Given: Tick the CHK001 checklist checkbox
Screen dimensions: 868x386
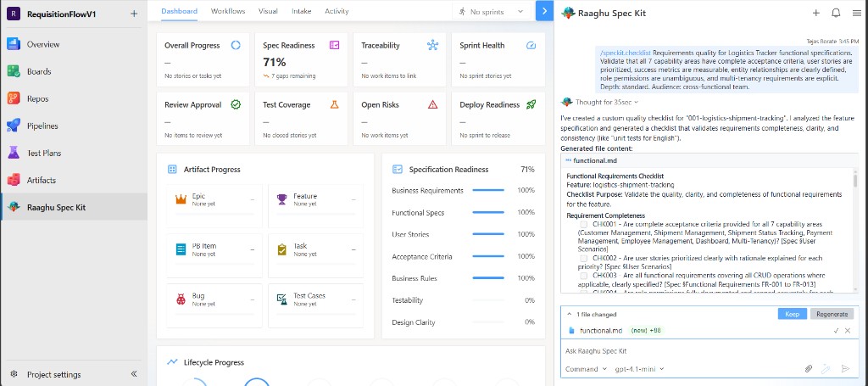Looking at the screenshot, I should tap(583, 224).
